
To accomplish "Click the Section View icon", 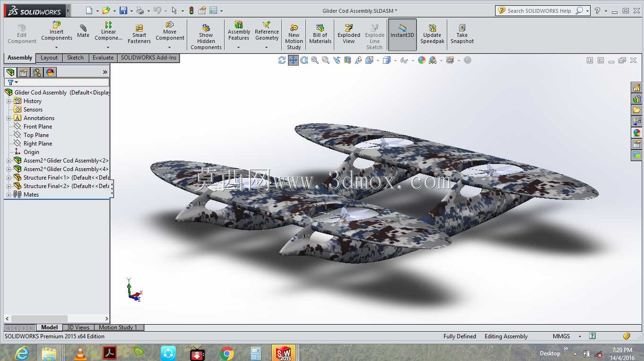I will coord(348,60).
